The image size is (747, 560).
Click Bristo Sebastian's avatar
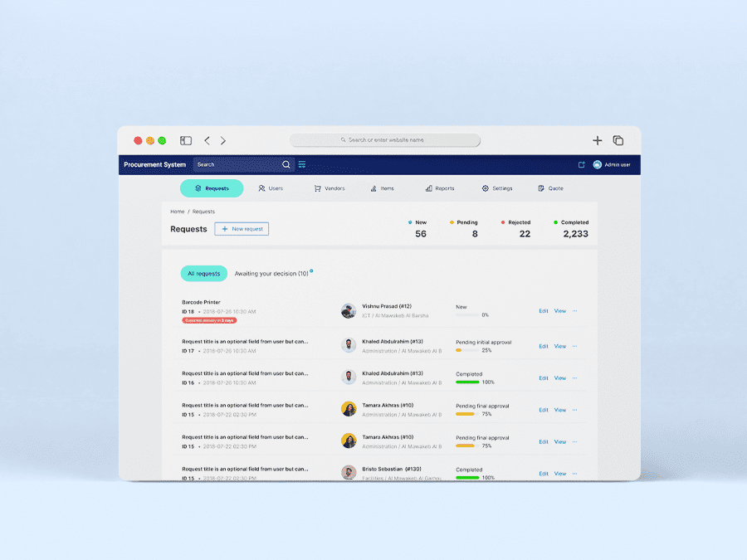349,472
